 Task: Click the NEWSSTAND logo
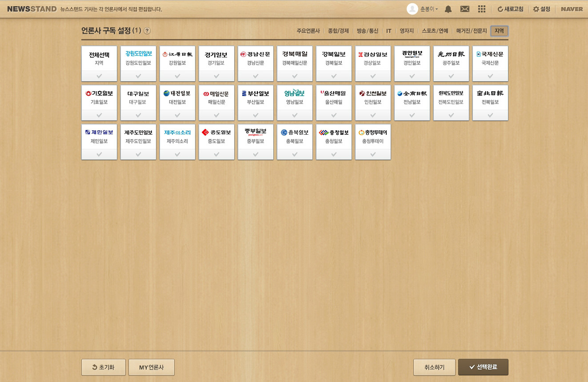pyautogui.click(x=32, y=9)
